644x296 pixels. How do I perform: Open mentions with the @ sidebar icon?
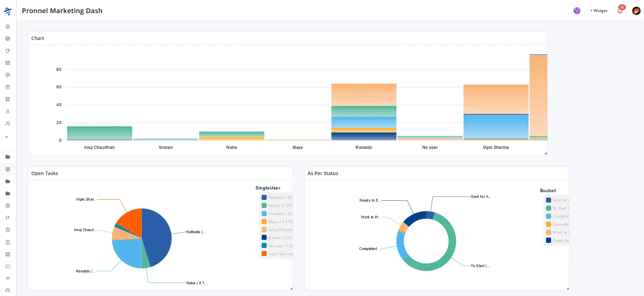8,75
